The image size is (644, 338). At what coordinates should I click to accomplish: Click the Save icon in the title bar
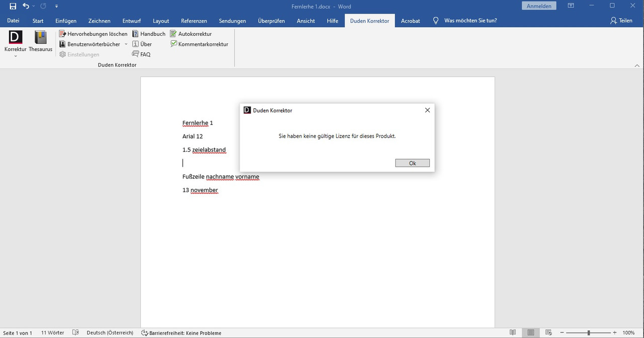(x=13, y=6)
